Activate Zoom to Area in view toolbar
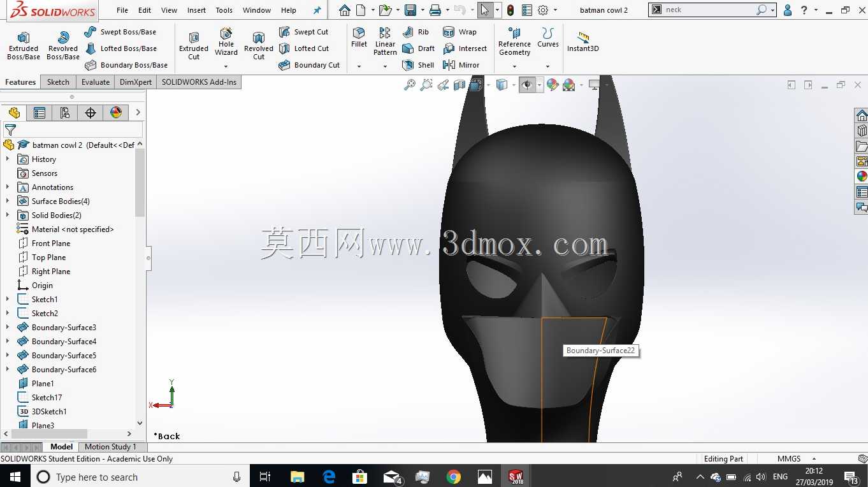 426,85
